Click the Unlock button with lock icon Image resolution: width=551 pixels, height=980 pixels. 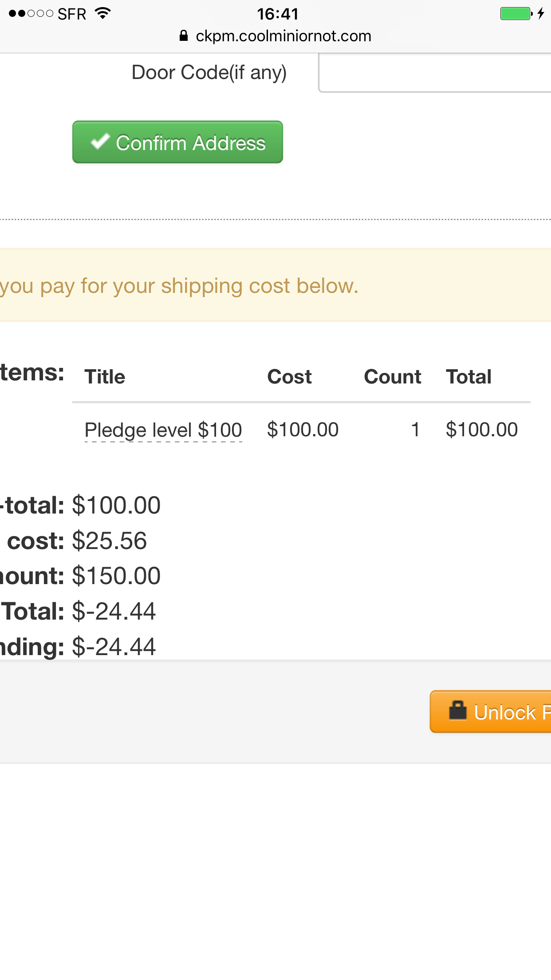pyautogui.click(x=490, y=711)
